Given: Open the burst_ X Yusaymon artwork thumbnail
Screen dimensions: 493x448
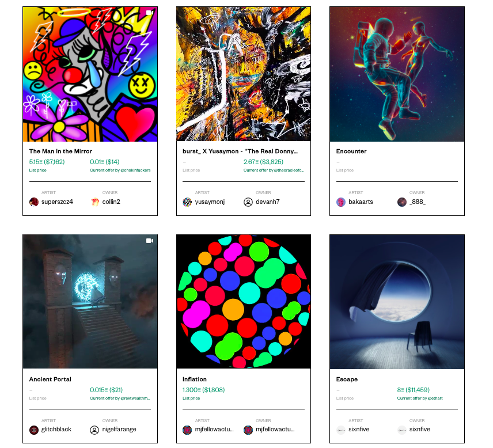Looking at the screenshot, I should (x=244, y=74).
